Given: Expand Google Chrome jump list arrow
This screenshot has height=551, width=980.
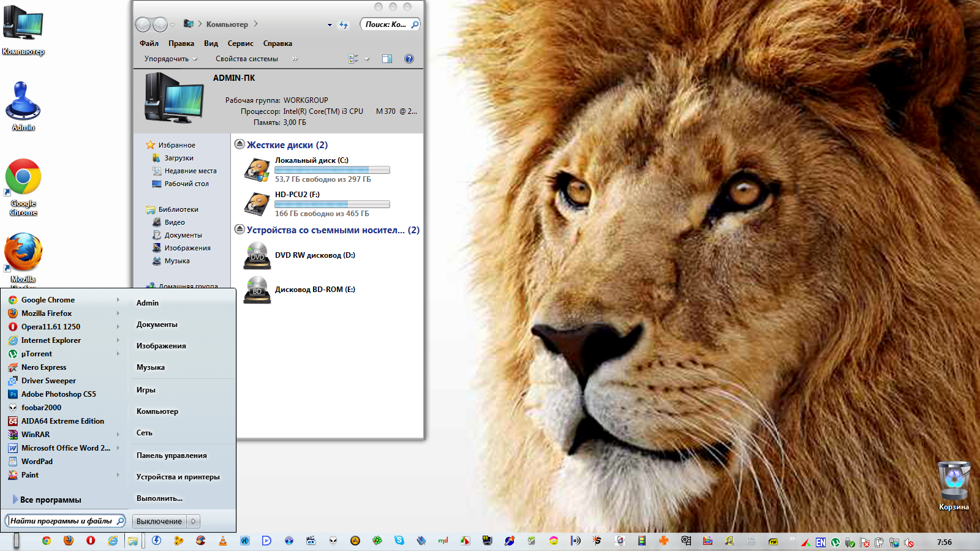Looking at the screenshot, I should 118,300.
